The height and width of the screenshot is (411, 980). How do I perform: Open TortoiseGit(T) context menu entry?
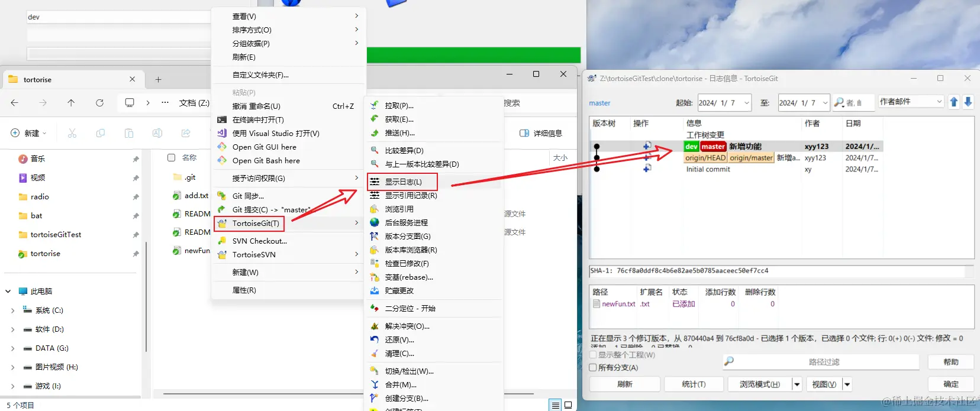coord(249,224)
